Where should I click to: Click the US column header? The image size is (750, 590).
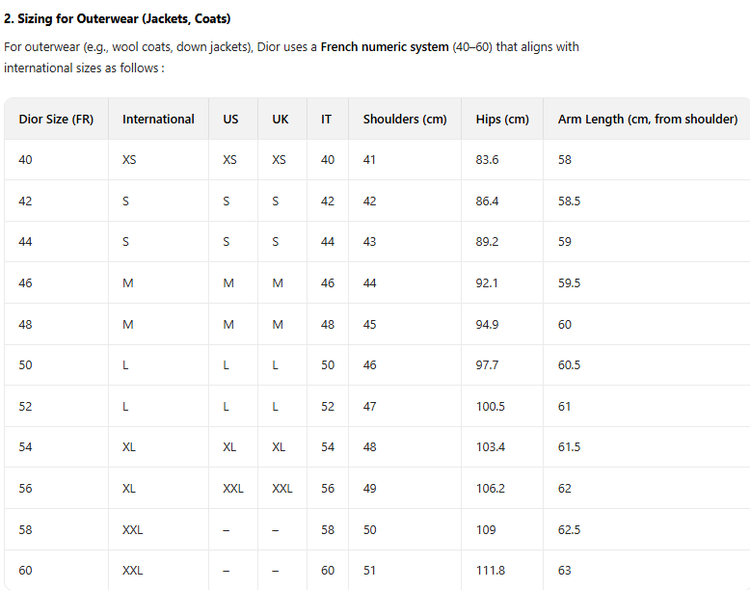coord(231,119)
